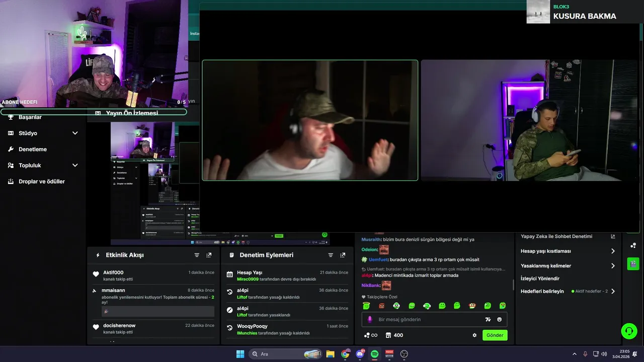Click İzleyici Yönlendir option
Viewport: 644px width, 362px height.
(540, 279)
